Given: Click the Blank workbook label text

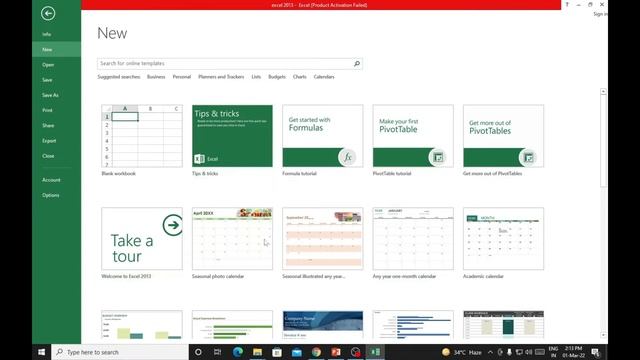Looking at the screenshot, I should (118, 173).
